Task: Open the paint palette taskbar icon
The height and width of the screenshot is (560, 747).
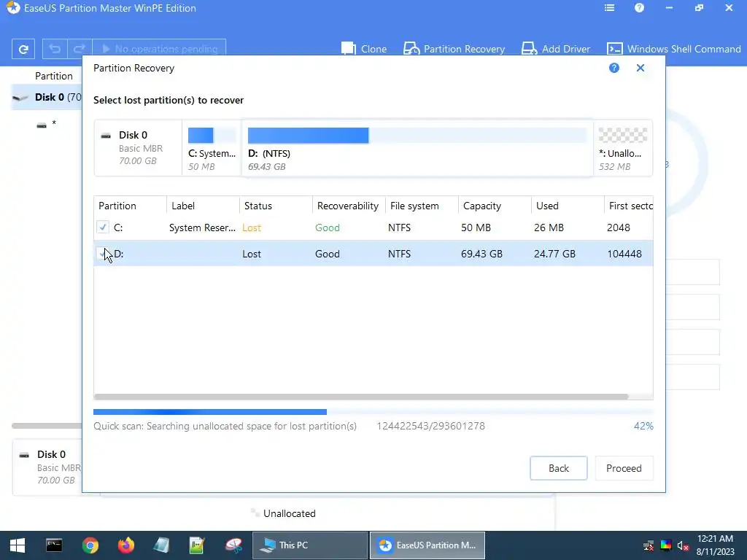Action: (233, 545)
